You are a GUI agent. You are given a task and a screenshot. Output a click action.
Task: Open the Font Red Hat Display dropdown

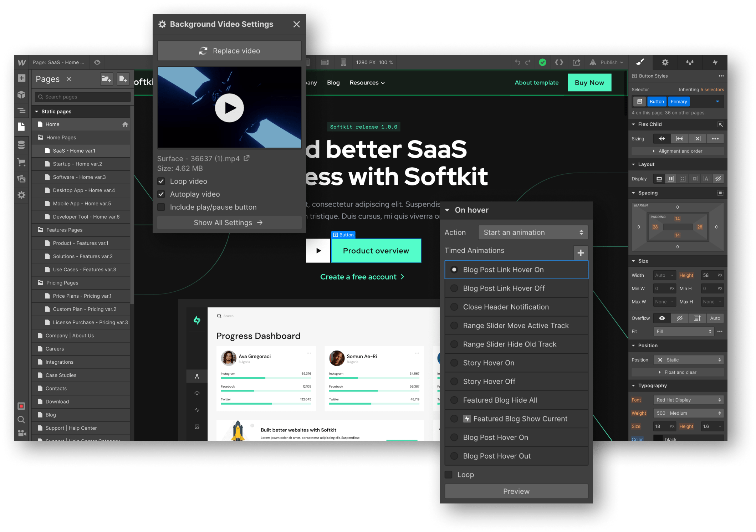point(689,400)
